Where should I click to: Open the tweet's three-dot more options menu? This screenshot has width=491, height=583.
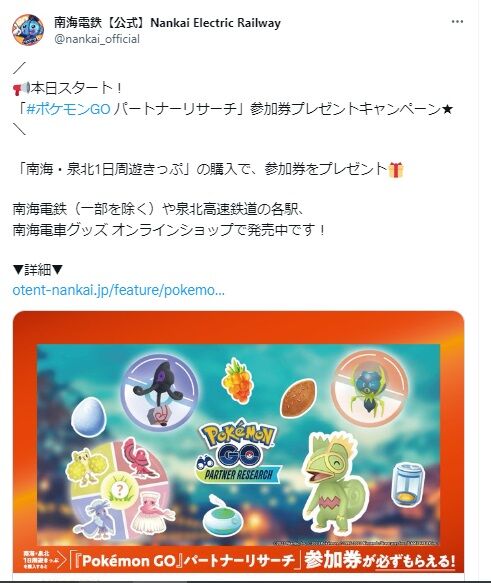point(457,22)
